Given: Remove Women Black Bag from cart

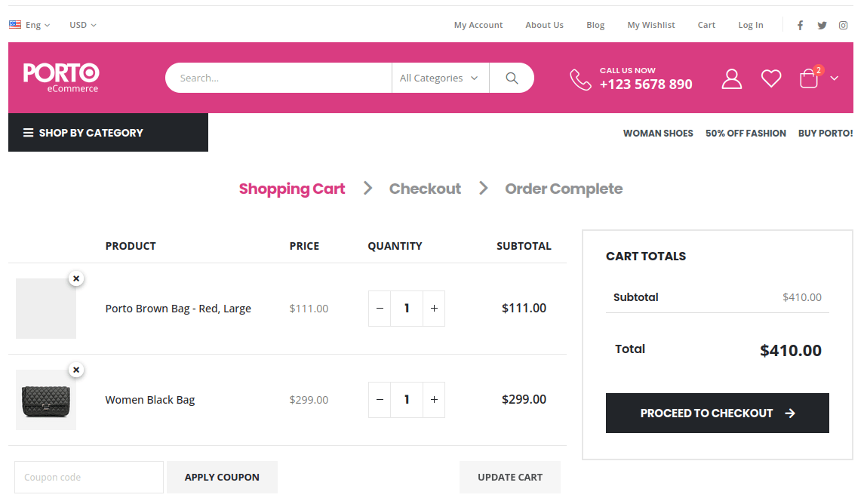Looking at the screenshot, I should (x=76, y=370).
